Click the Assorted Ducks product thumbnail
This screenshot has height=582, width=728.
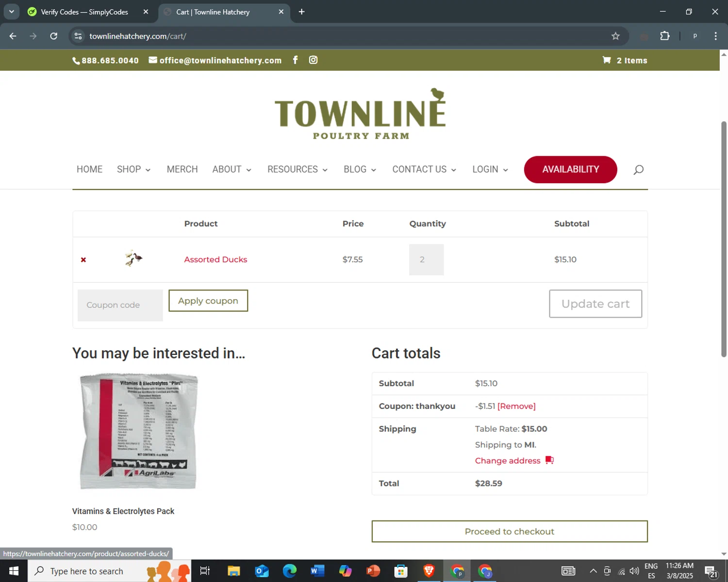pos(133,259)
